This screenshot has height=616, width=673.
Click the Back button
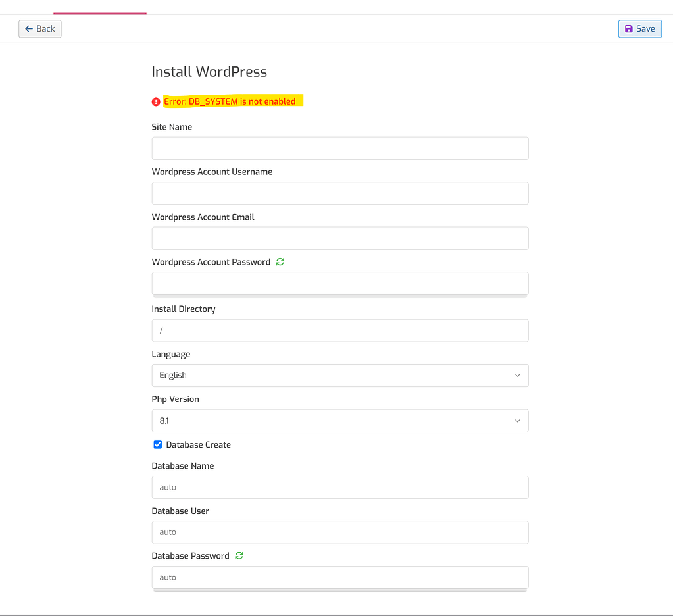[39, 28]
